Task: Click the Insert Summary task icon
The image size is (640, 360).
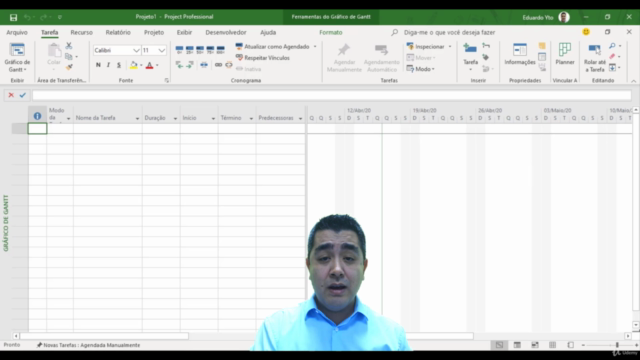Action: pyautogui.click(x=486, y=46)
